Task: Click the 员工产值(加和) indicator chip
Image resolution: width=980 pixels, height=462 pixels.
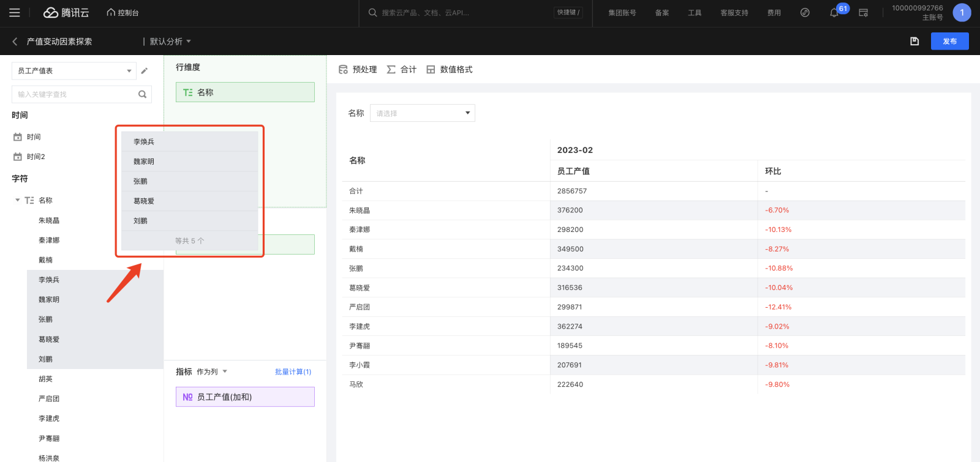Action: pos(245,397)
